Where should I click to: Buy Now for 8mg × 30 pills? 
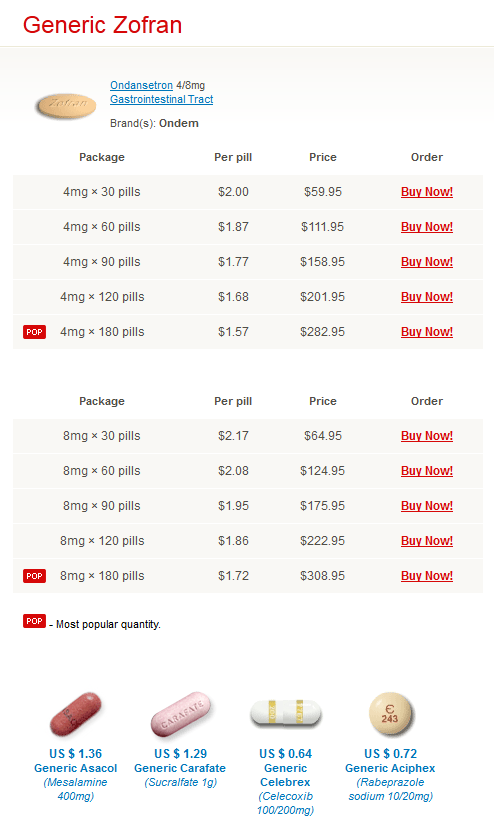tap(427, 436)
